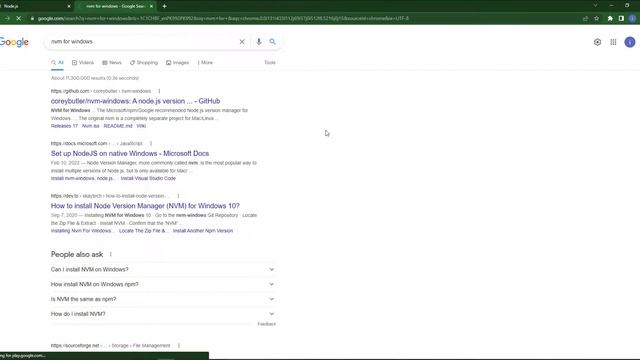Open Chrome profile icon in toolbar

(632, 18)
